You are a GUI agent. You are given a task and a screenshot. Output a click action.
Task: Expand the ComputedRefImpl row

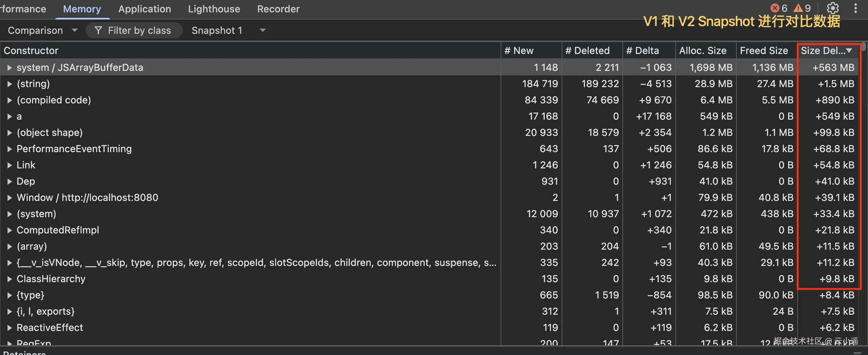pyautogui.click(x=9, y=230)
